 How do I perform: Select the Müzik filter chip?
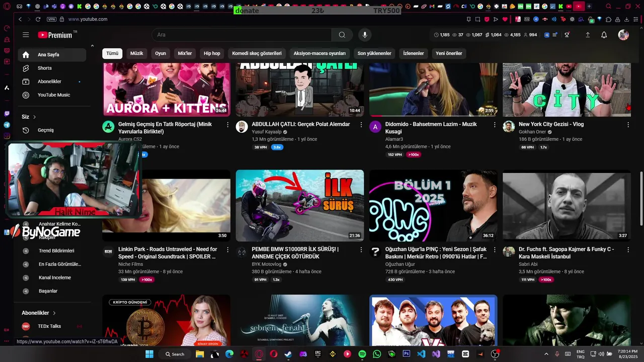pyautogui.click(x=137, y=53)
